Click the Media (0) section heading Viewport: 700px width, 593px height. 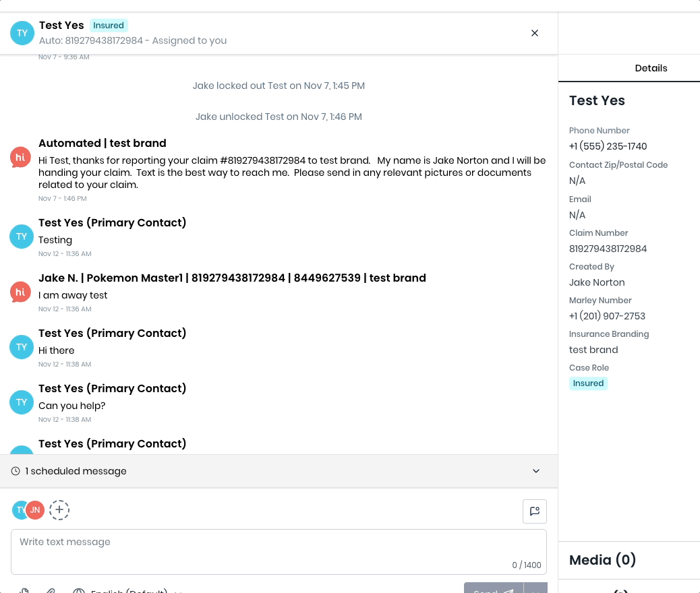pyautogui.click(x=602, y=559)
